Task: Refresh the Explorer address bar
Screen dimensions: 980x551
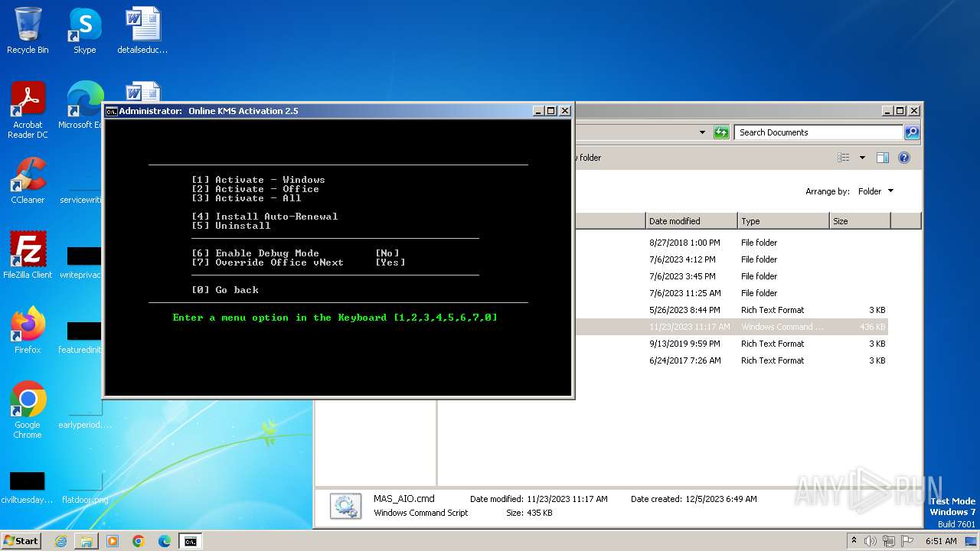Action: (x=721, y=132)
